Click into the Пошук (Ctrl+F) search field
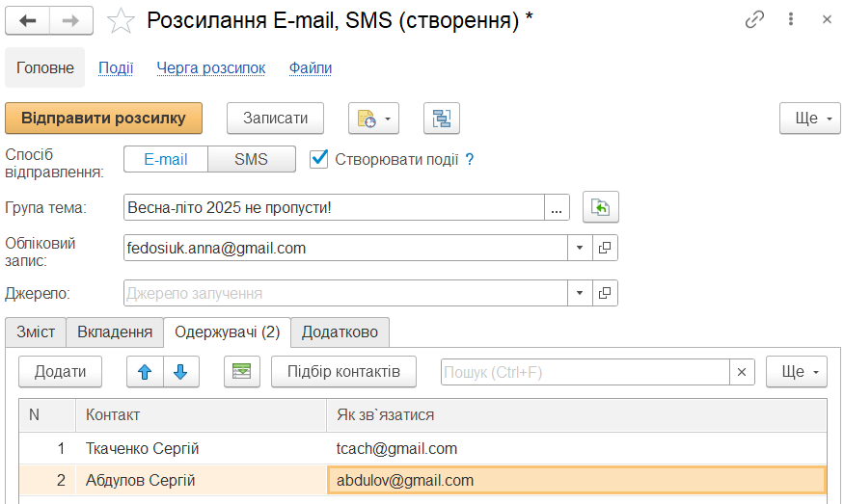Image resolution: width=844 pixels, height=504 pixels. click(585, 372)
